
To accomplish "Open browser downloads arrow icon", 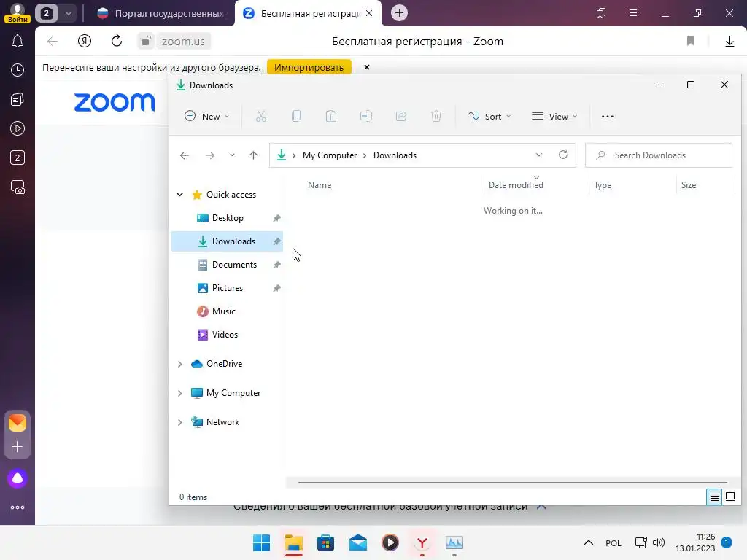I will coord(729,42).
